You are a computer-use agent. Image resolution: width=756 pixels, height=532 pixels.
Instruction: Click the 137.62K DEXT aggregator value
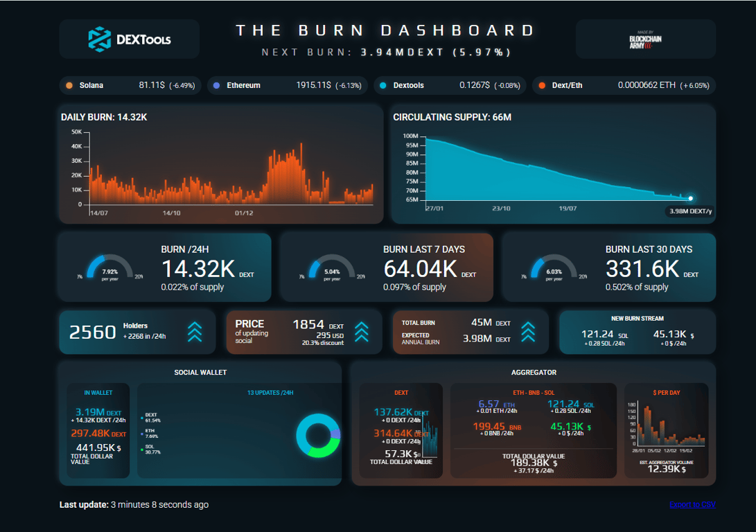tap(401, 412)
